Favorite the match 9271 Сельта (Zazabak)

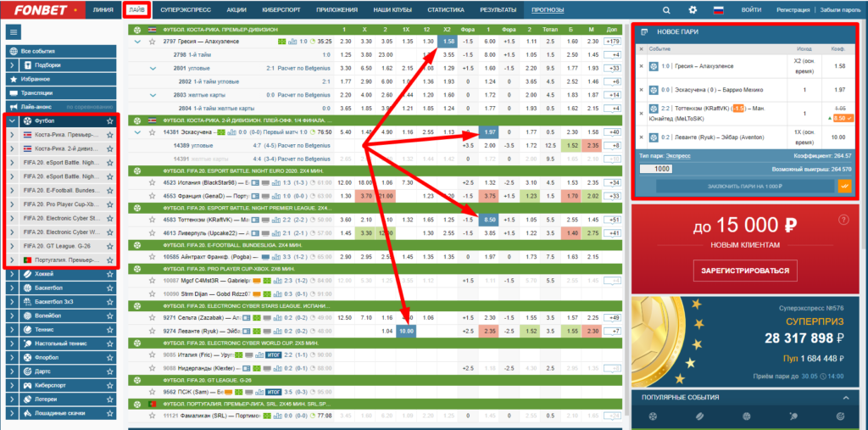pyautogui.click(x=152, y=317)
